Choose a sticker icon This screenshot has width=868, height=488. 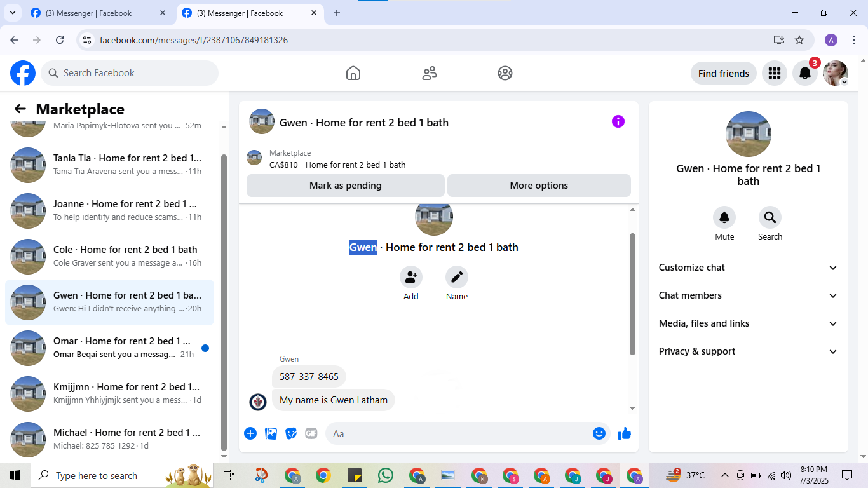[291, 433]
